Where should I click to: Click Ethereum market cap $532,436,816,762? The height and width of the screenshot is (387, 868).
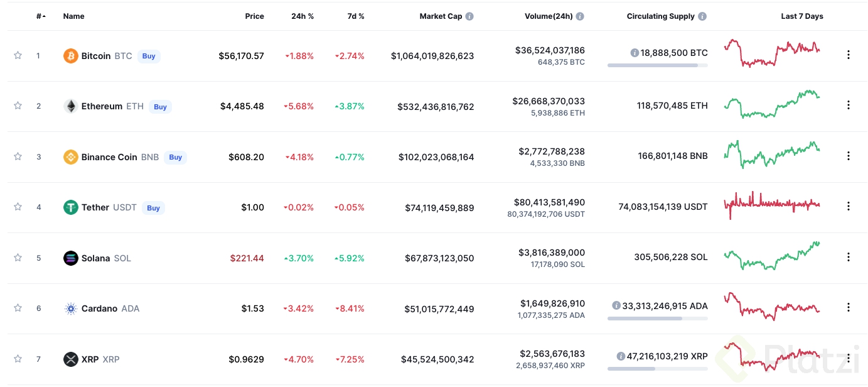[436, 107]
